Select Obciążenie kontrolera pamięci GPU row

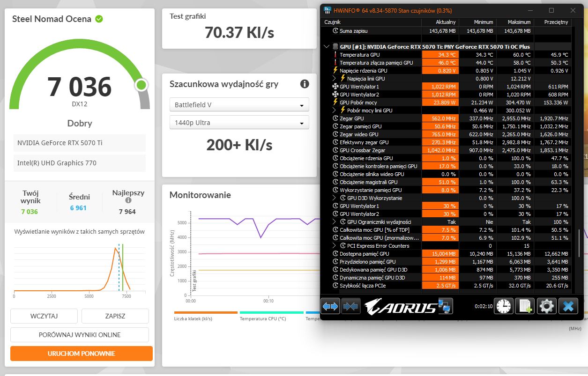(x=447, y=166)
